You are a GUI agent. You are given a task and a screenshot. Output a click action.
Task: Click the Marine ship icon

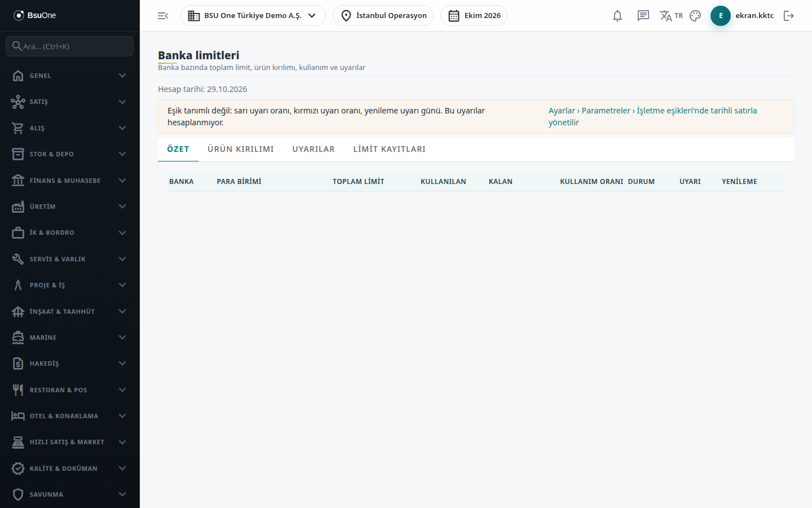(18, 338)
